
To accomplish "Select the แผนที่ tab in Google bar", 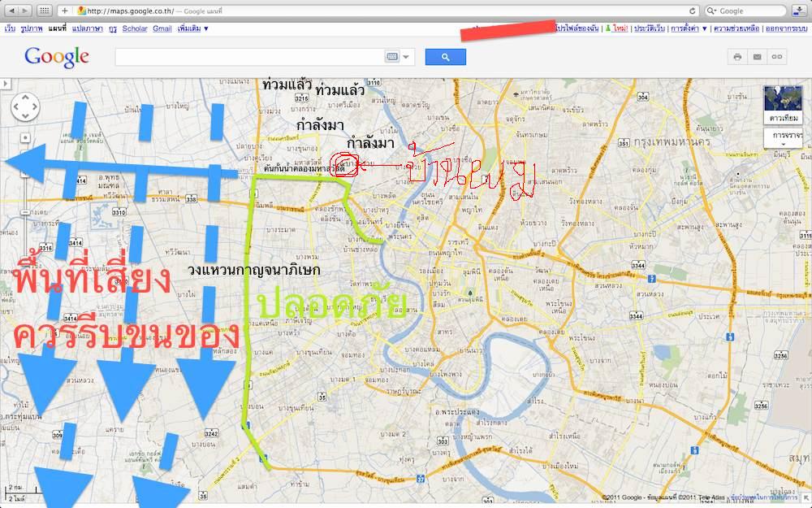I will [x=58, y=28].
